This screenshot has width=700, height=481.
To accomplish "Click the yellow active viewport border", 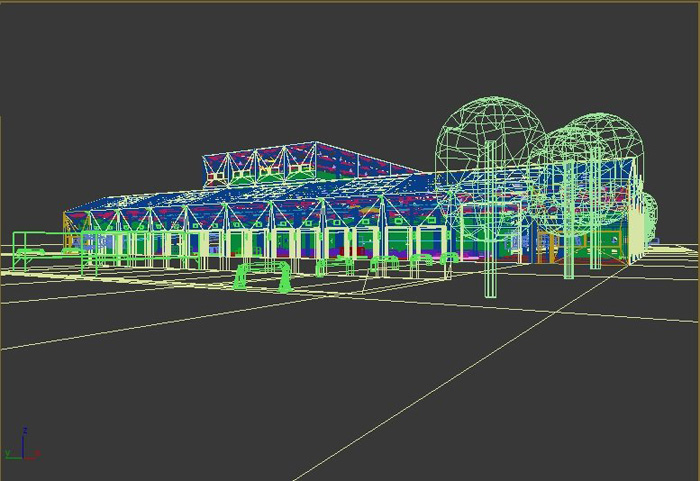I will coord(350,1).
